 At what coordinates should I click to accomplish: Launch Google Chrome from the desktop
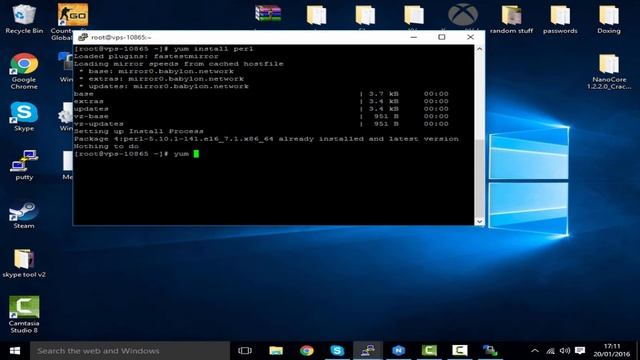coord(24,70)
